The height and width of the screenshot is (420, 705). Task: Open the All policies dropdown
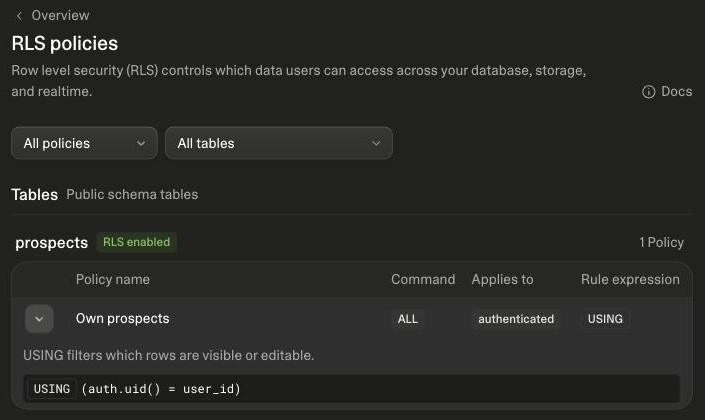[85, 143]
